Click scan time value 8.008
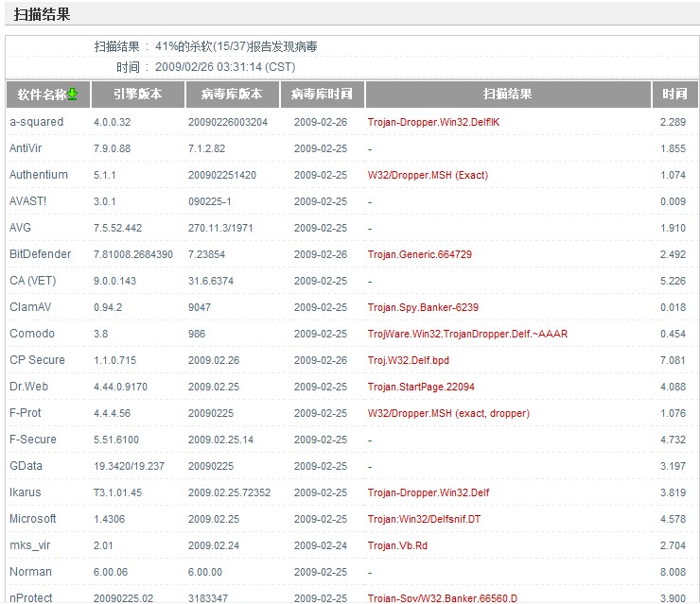Image resolution: width=700 pixels, height=604 pixels. click(673, 572)
